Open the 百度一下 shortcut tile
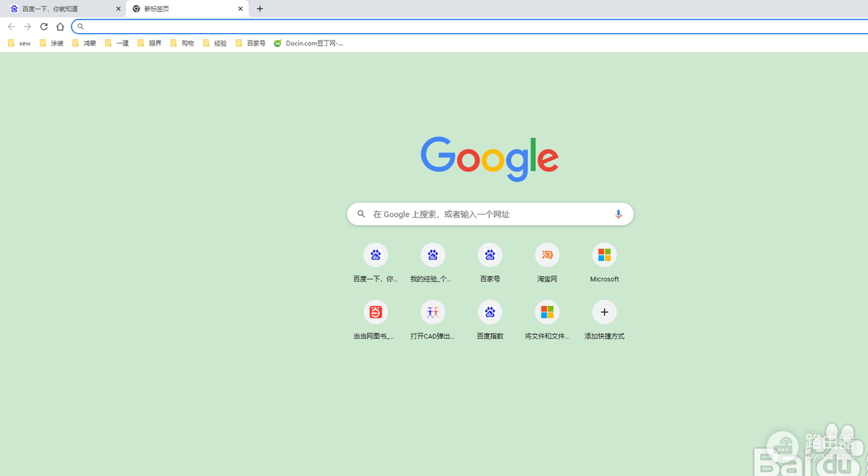The image size is (868, 476). 375,263
